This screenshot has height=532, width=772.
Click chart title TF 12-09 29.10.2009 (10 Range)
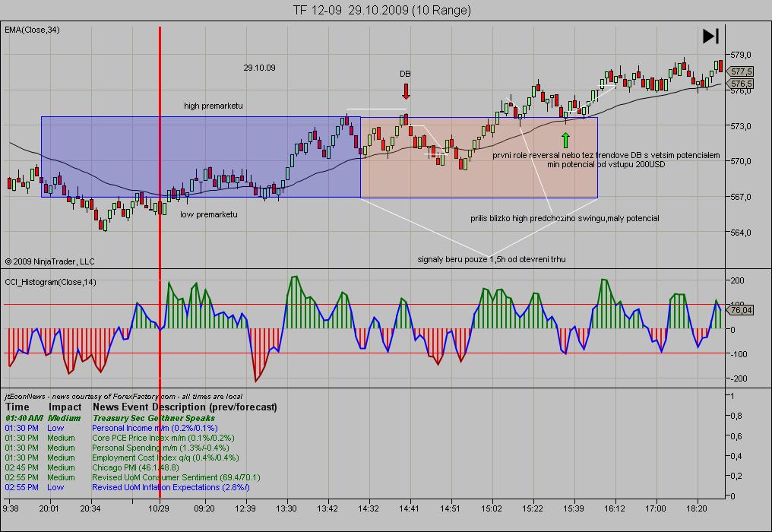click(382, 10)
